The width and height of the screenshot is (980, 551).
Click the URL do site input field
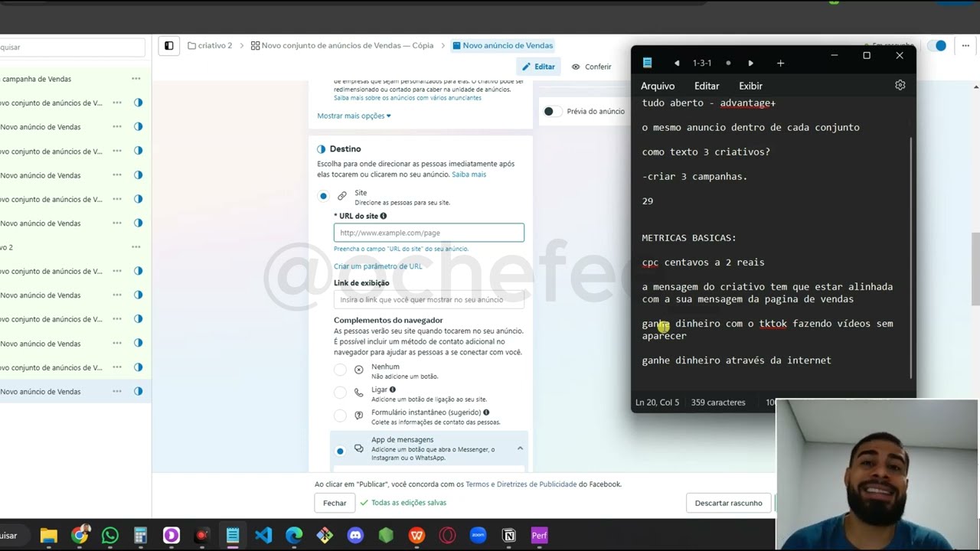coord(429,233)
